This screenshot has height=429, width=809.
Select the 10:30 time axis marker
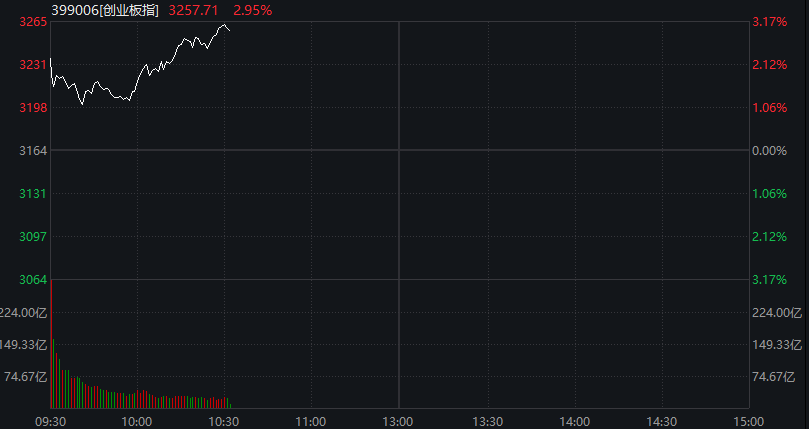pyautogui.click(x=224, y=422)
